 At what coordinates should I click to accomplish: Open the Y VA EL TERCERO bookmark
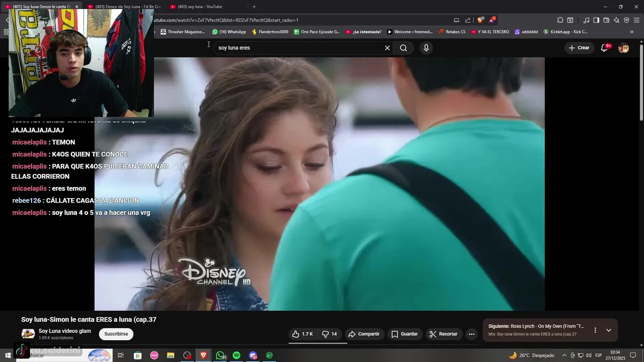(490, 32)
